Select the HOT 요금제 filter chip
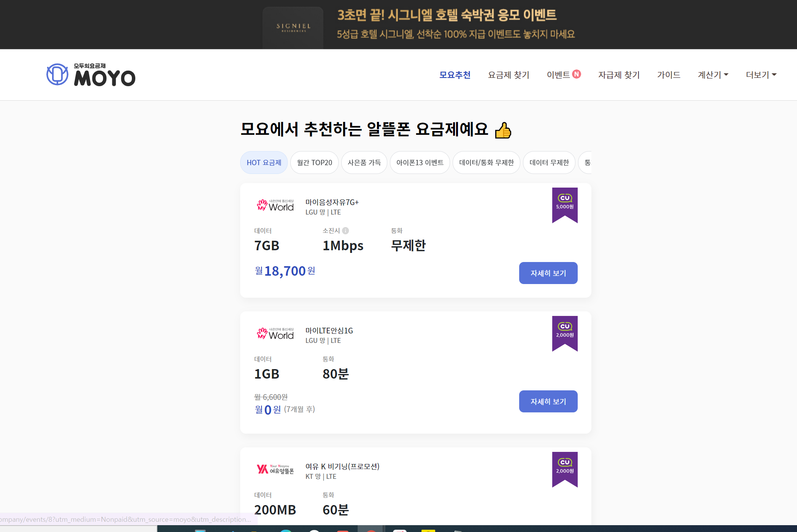 [264, 163]
